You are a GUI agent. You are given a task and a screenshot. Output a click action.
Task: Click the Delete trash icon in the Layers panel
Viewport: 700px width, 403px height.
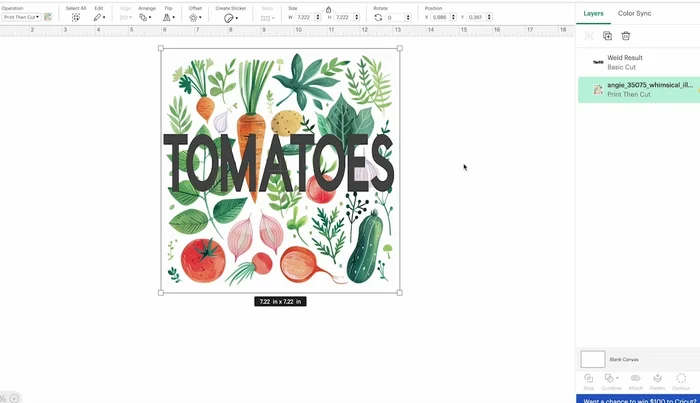(626, 36)
